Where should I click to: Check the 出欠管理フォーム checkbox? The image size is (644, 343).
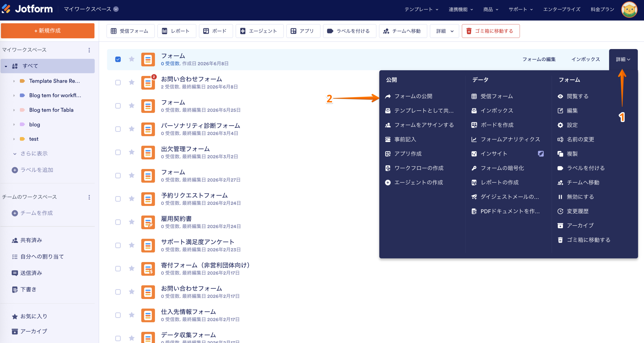pyautogui.click(x=118, y=152)
